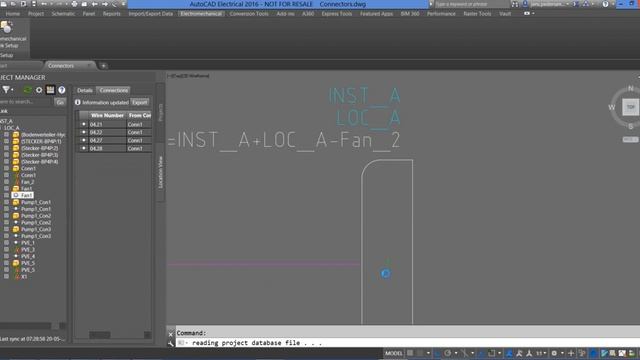
Task: Click the plus icon in status bar
Action: pos(571,353)
